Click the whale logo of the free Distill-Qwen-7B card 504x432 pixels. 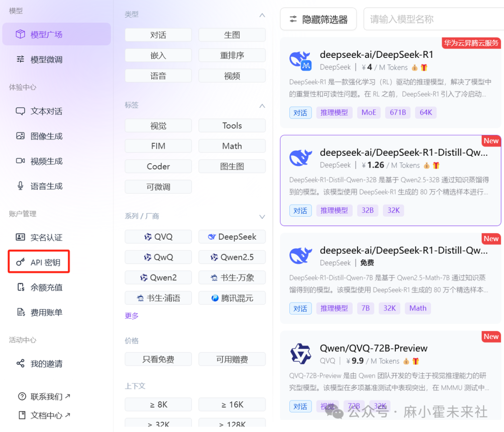point(301,256)
